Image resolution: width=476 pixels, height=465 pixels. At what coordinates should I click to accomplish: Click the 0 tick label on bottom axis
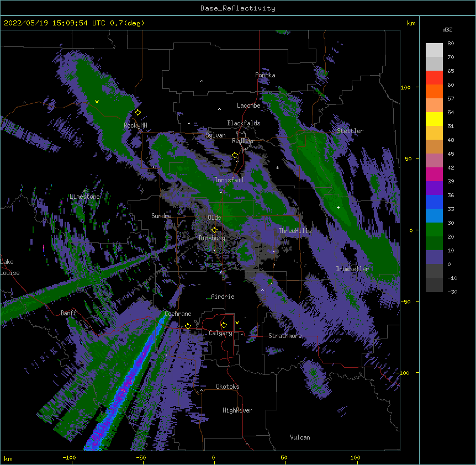click(x=213, y=458)
